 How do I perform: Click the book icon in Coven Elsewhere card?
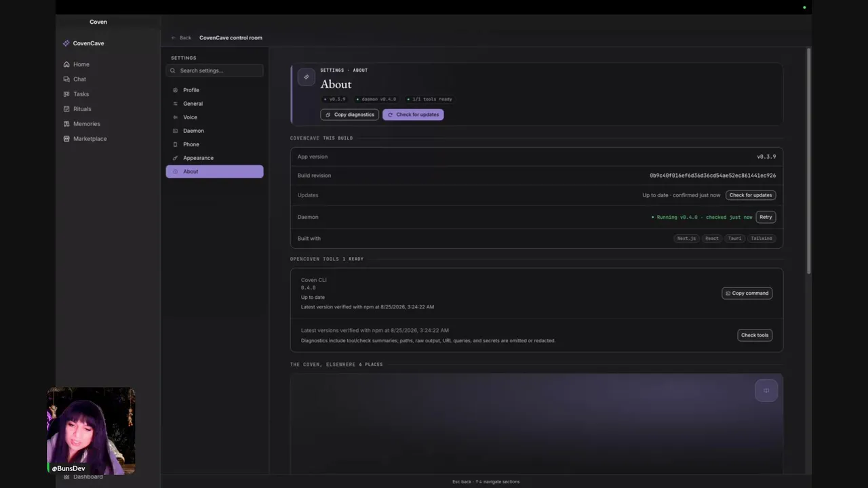(x=766, y=390)
